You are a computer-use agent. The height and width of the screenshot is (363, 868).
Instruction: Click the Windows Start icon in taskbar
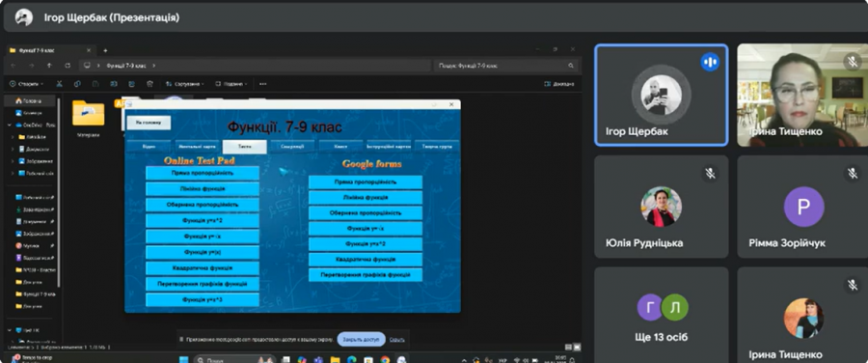(184, 360)
